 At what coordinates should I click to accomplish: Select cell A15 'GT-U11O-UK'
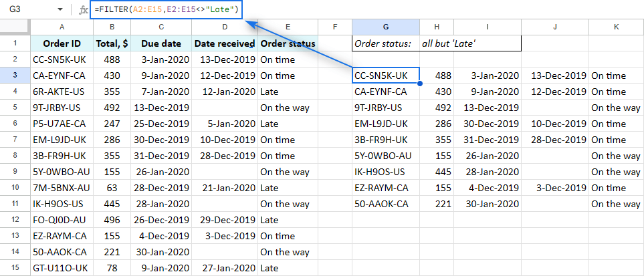point(62,268)
